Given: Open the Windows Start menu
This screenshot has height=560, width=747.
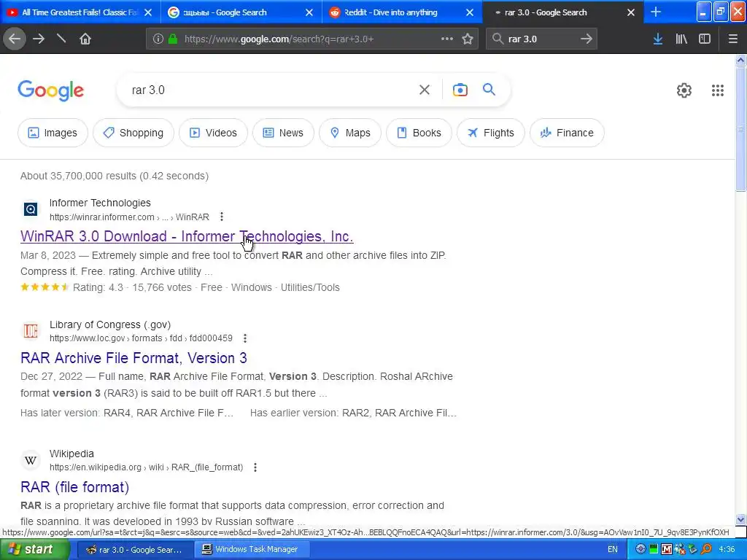Looking at the screenshot, I should point(35,550).
